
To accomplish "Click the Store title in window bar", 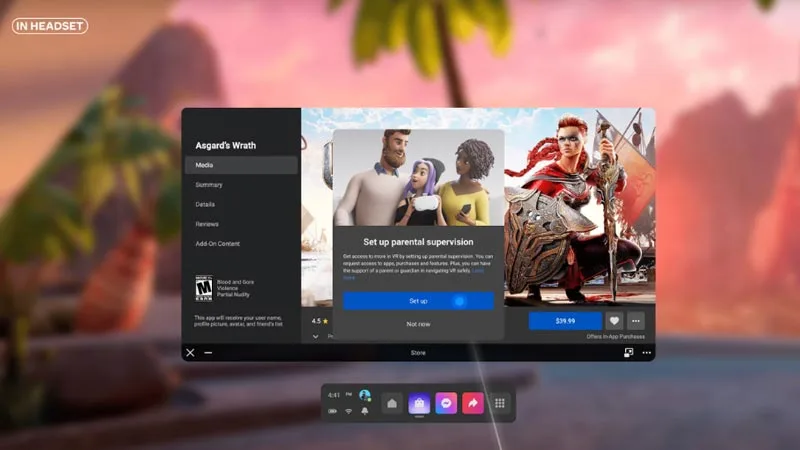I will (418, 353).
